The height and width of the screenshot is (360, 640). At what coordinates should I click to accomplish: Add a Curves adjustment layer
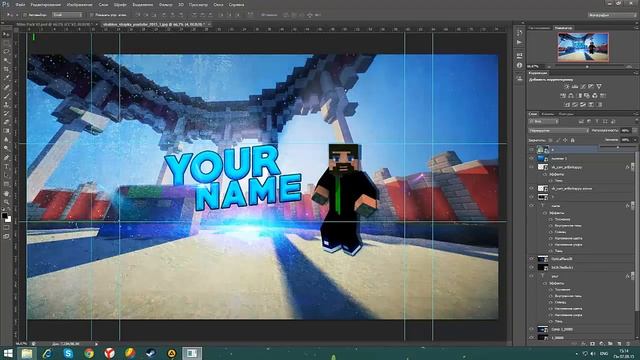pos(583,87)
